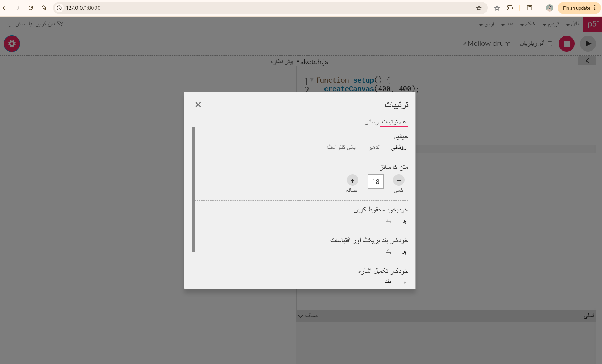Switch to the رسائی accessibility tab

tap(371, 122)
